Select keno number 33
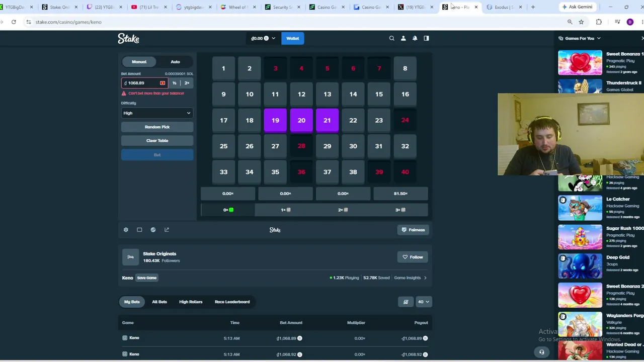The width and height of the screenshot is (644, 362). pos(223,172)
